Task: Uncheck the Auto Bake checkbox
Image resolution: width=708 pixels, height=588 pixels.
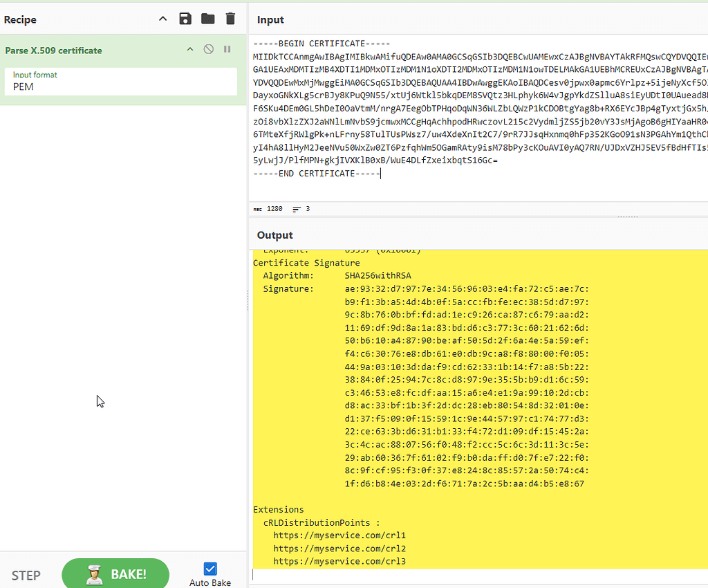Action: coord(209,569)
